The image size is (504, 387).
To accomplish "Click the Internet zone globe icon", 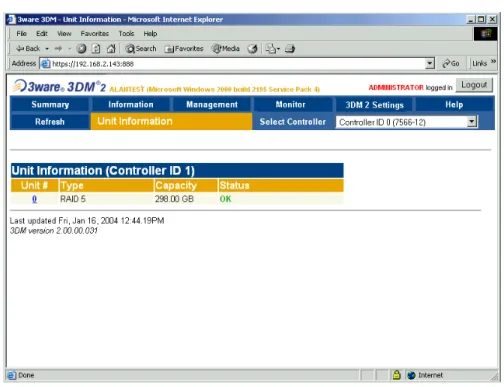I will coord(411,375).
